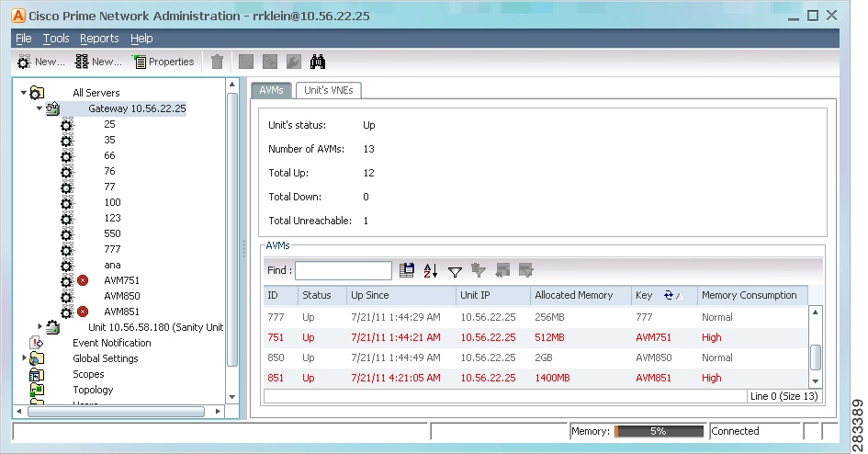Select AVM 25 in the tree
868x454 pixels.
(x=109, y=124)
